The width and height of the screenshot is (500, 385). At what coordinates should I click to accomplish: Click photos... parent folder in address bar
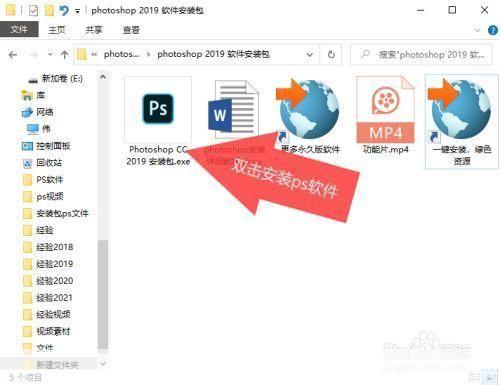[x=121, y=54]
